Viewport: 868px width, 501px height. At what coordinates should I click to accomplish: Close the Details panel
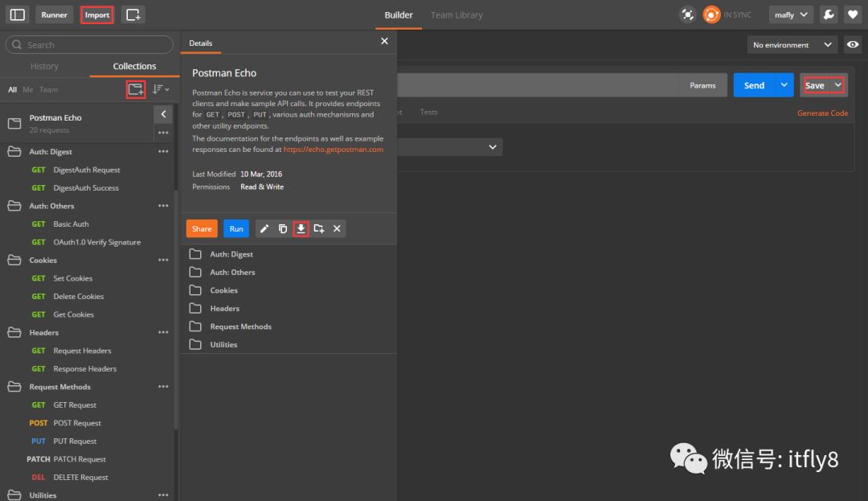[384, 41]
